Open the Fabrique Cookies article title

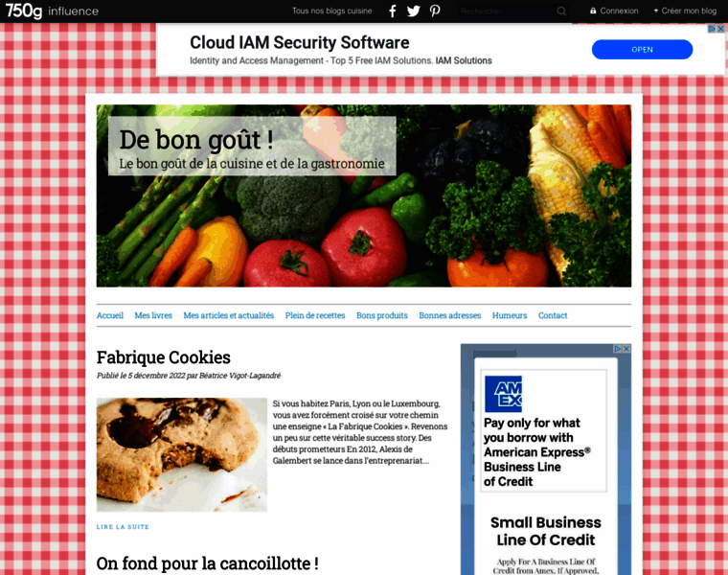[164, 357]
